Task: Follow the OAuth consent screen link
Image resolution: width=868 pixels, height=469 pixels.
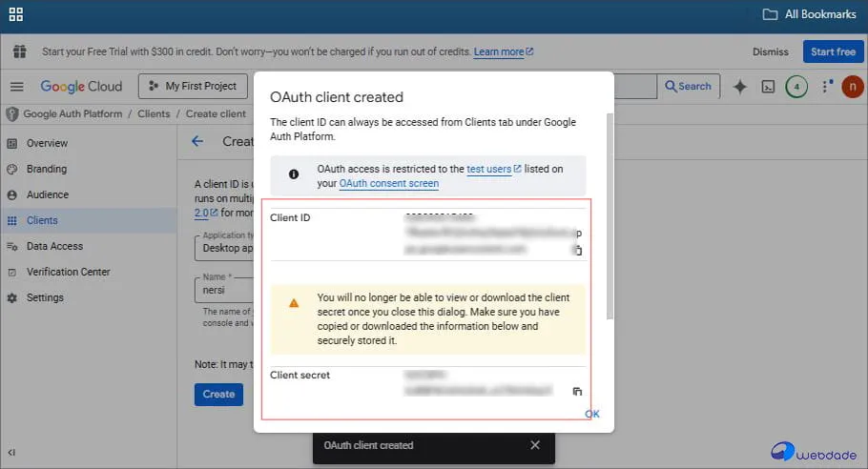Action: 388,183
